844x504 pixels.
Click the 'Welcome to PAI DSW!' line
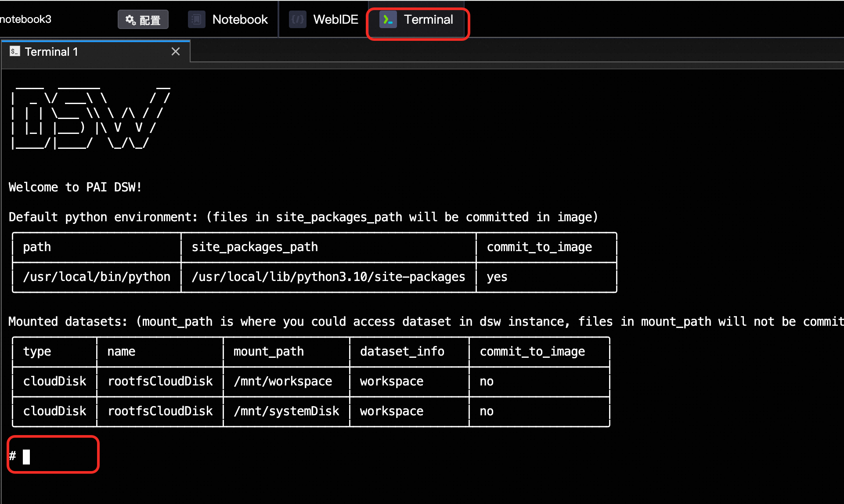[75, 187]
